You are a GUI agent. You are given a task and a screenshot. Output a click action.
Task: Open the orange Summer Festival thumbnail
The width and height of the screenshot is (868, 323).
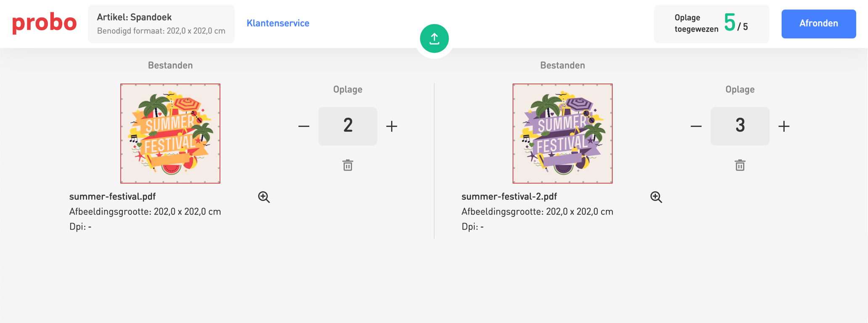pos(170,133)
